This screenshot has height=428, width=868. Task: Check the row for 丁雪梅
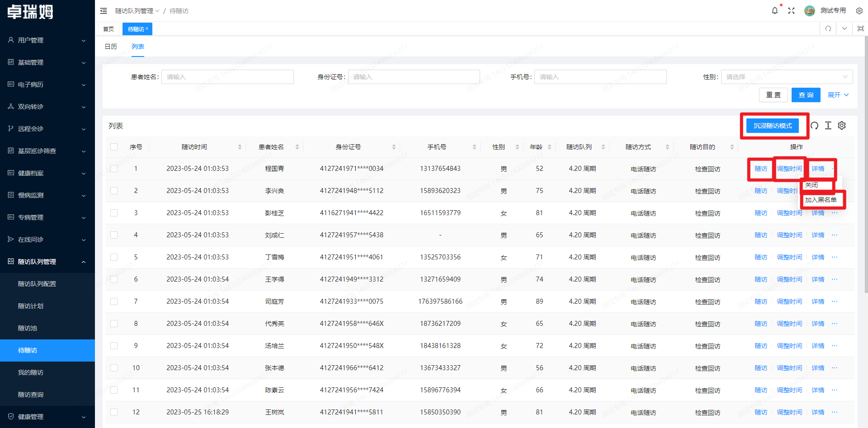tap(114, 257)
